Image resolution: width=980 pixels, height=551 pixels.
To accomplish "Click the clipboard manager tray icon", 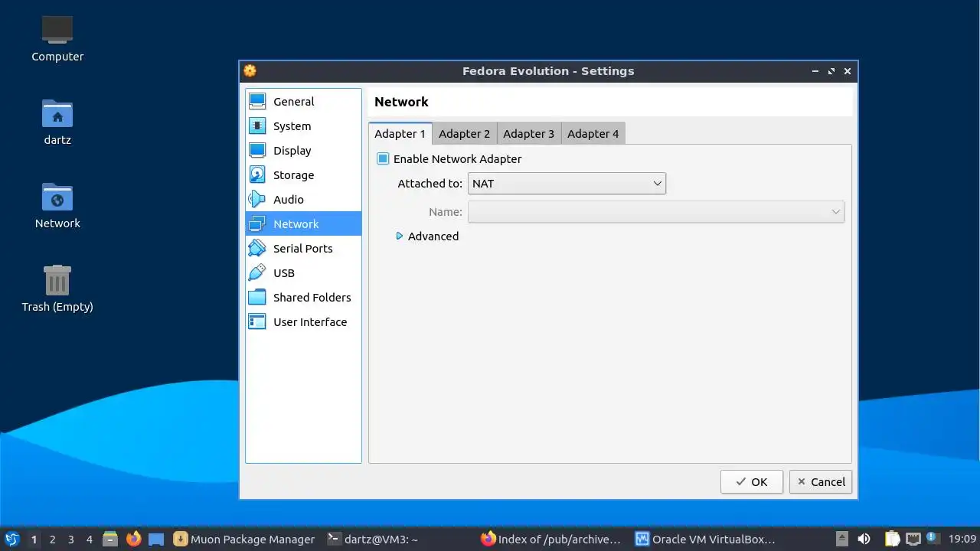I will point(892,539).
